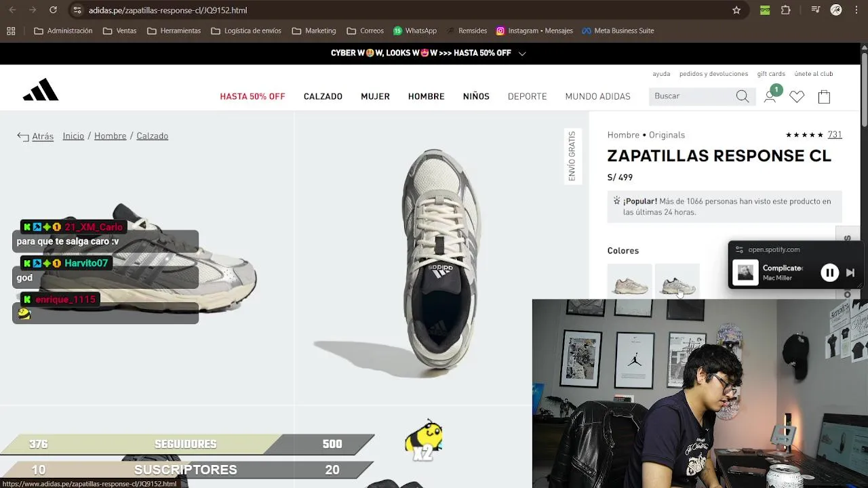The height and width of the screenshot is (488, 868).
Task: Click the Spotify album art thumbnail
Action: (x=745, y=273)
